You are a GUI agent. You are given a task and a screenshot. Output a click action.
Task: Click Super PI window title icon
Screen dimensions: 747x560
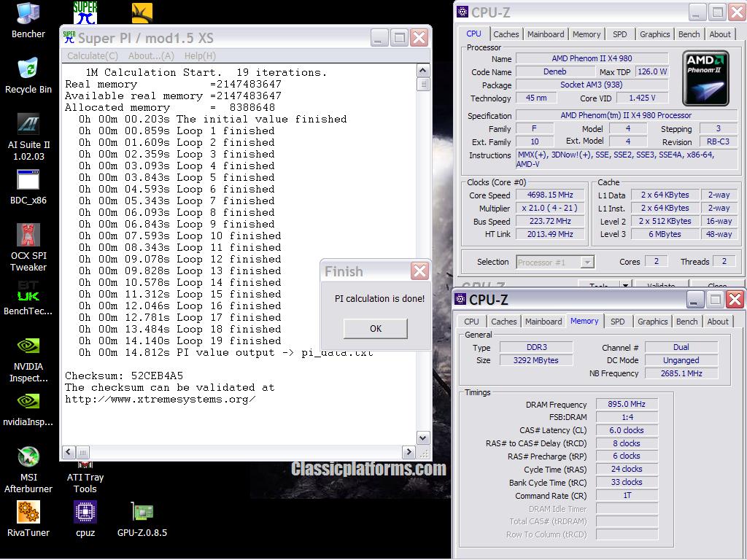[69, 38]
